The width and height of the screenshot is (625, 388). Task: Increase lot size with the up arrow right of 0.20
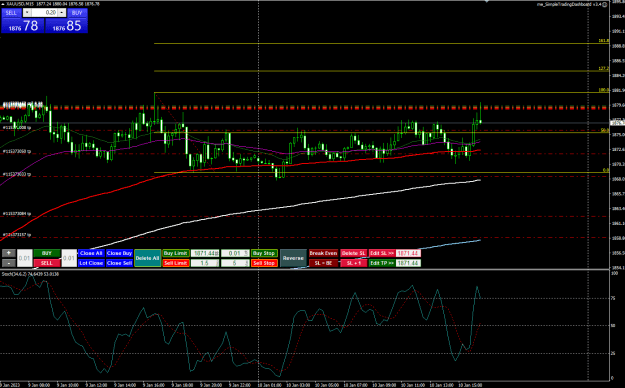click(62, 13)
